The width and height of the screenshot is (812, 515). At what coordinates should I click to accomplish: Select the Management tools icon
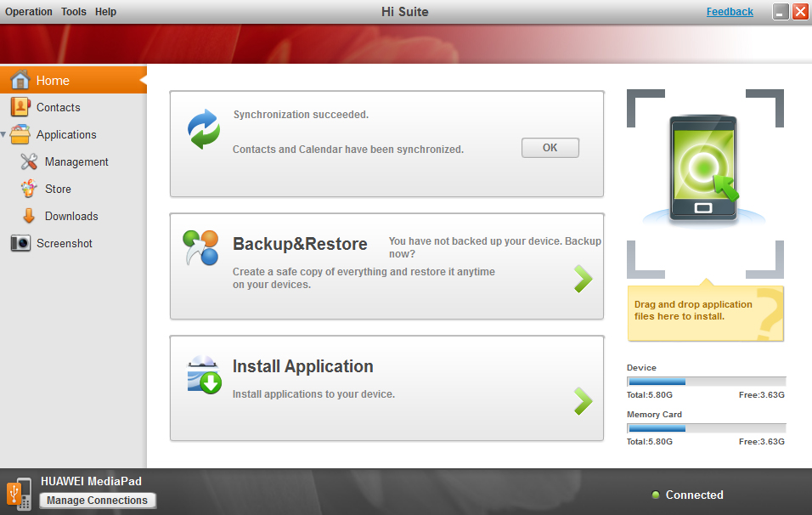coord(29,161)
